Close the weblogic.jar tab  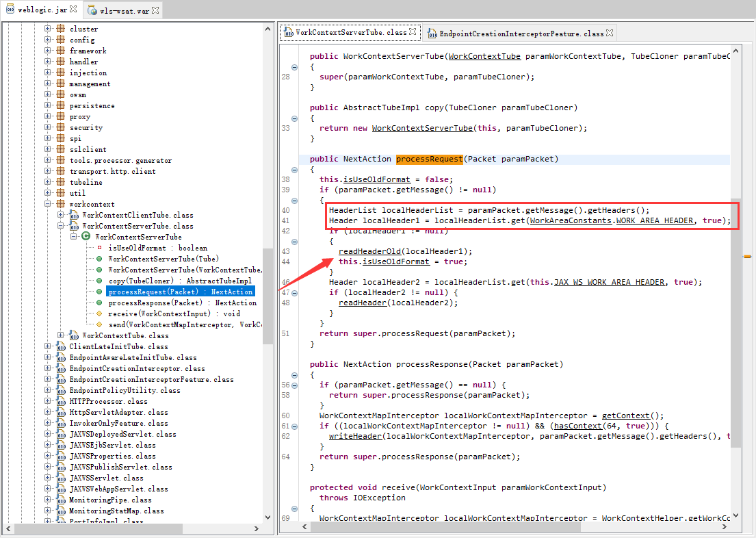click(73, 9)
